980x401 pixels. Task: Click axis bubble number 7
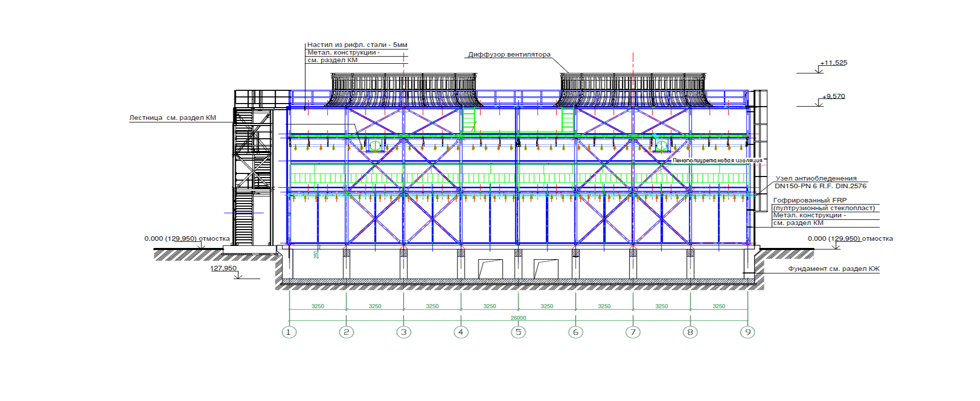coord(633,332)
